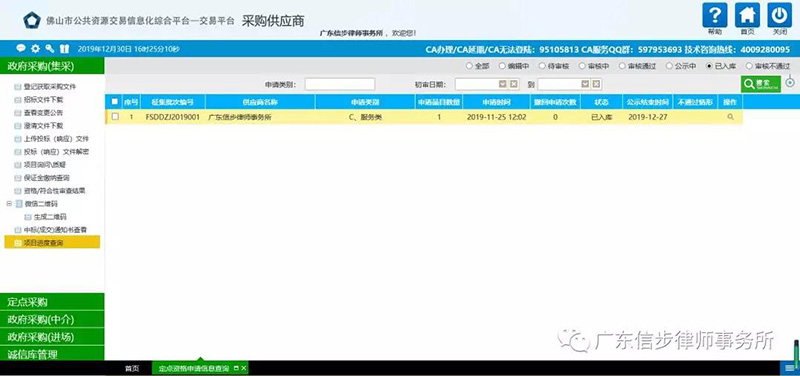
Task: Select the 待审核 radio button
Action: (x=542, y=66)
